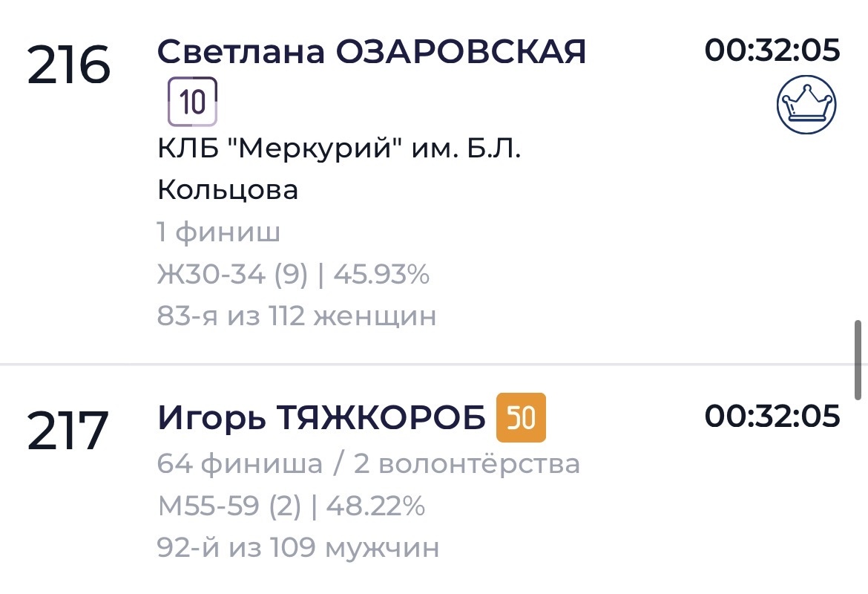Tap the "1 финиш" count

pyautogui.click(x=219, y=233)
